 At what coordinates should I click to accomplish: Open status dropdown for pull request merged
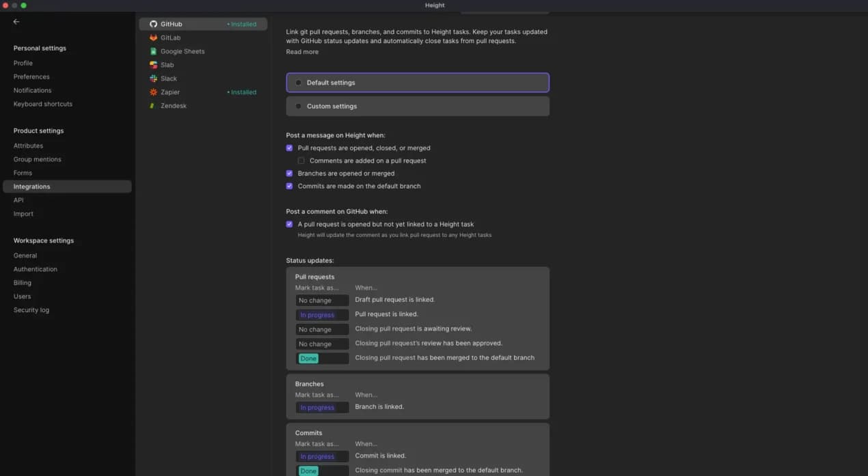(x=322, y=359)
